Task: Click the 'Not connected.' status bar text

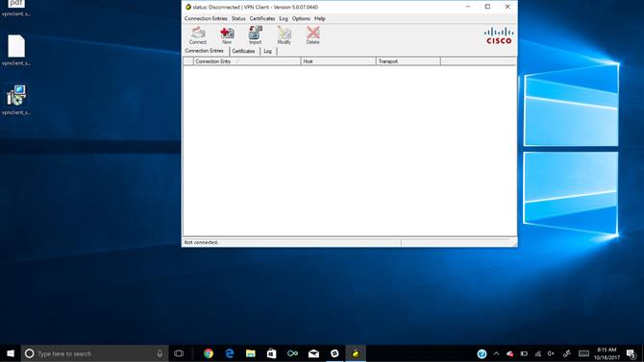Action: [201, 242]
